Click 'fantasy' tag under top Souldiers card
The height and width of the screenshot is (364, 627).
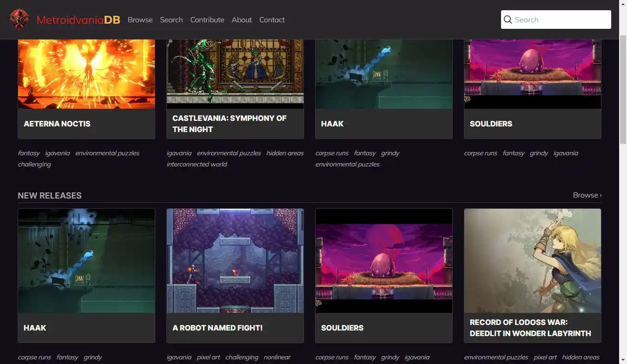click(x=514, y=153)
